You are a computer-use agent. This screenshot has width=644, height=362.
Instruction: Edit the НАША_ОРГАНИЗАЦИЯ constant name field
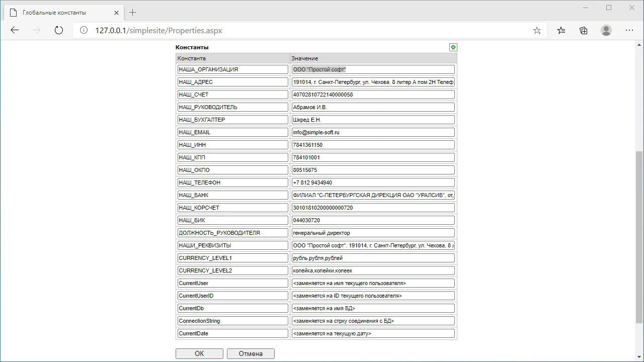(232, 69)
